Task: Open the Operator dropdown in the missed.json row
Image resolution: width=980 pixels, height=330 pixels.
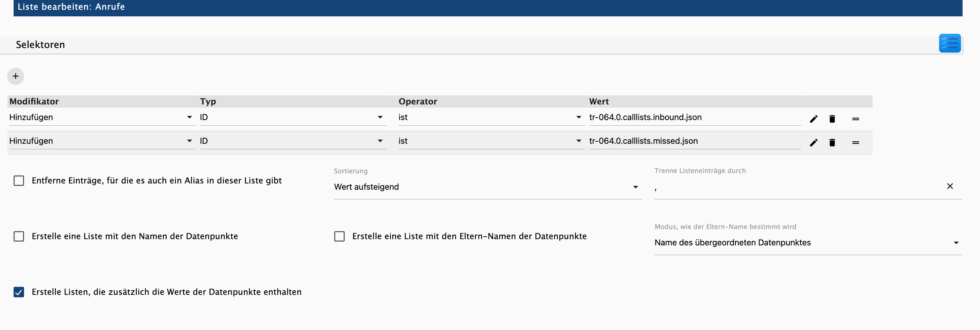Action: [491, 141]
